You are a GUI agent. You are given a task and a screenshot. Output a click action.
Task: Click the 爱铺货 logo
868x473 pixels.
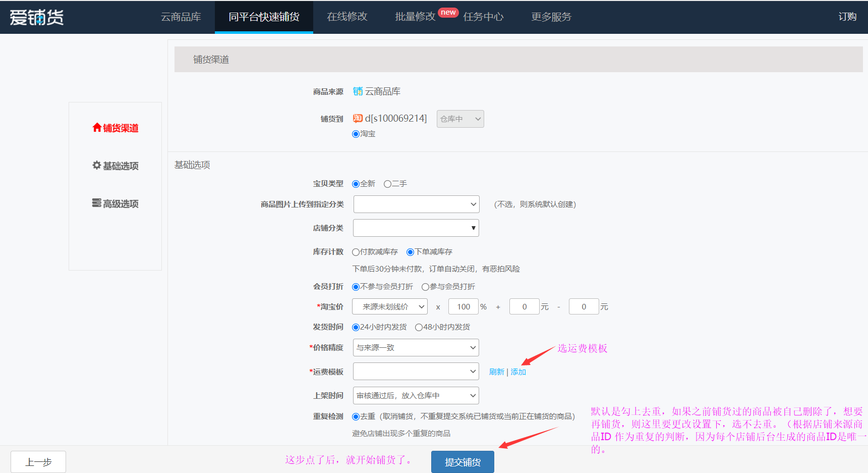tap(37, 17)
